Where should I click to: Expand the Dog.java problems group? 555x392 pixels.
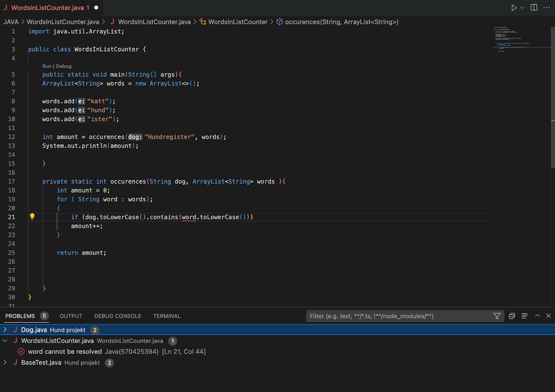click(5, 330)
